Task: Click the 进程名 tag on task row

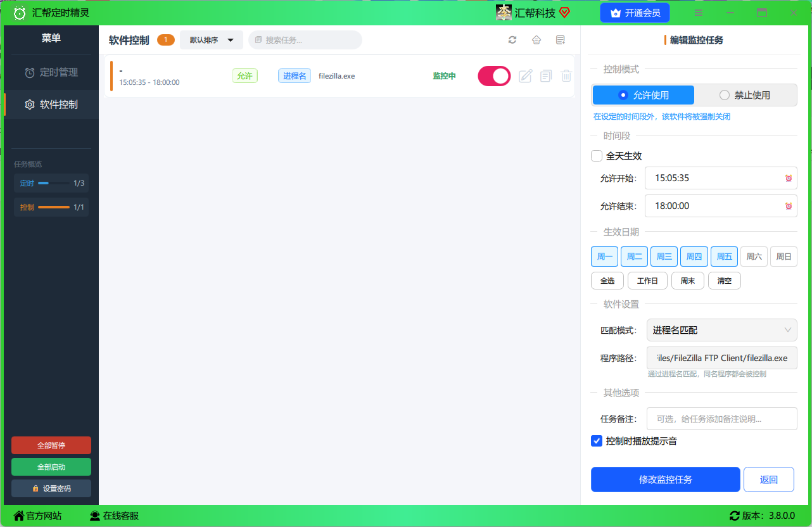Action: 295,76
